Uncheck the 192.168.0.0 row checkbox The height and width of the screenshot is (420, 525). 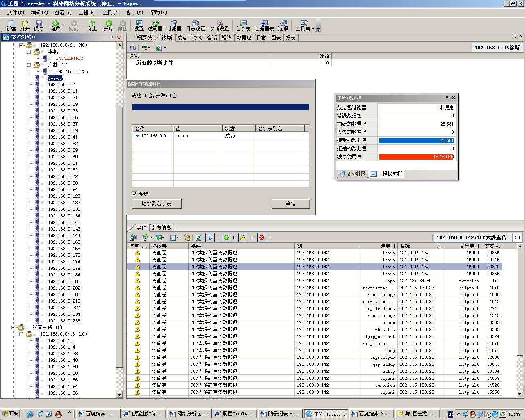point(137,136)
